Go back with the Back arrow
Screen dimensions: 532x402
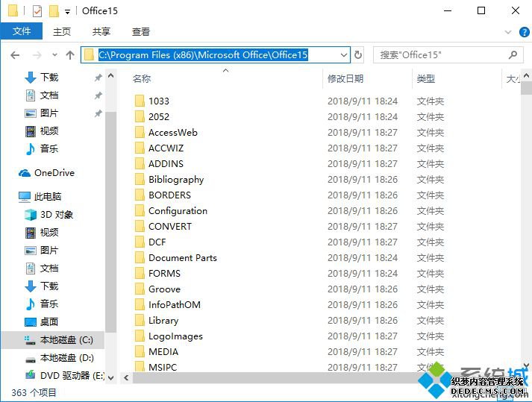click(x=15, y=55)
